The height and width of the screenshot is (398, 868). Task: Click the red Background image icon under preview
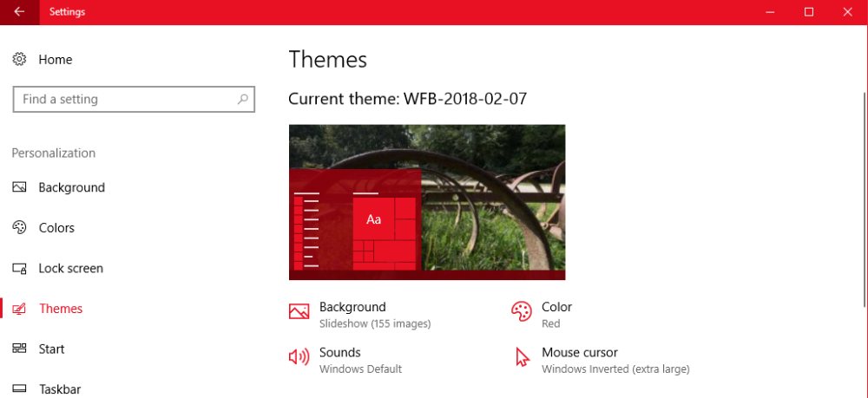click(299, 311)
